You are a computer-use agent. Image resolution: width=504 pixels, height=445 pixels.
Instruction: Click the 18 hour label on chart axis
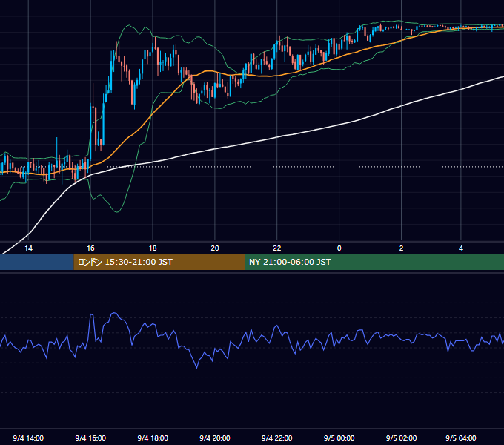pyautogui.click(x=153, y=248)
